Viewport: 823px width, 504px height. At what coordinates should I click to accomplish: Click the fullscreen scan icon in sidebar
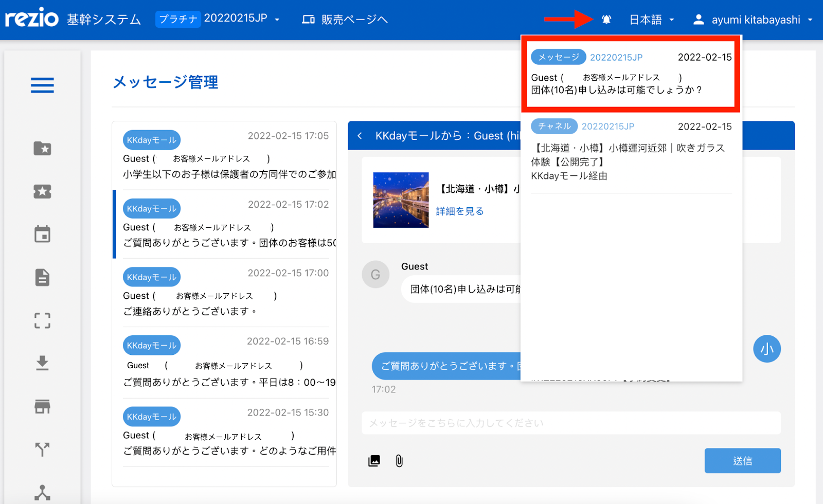coord(42,321)
